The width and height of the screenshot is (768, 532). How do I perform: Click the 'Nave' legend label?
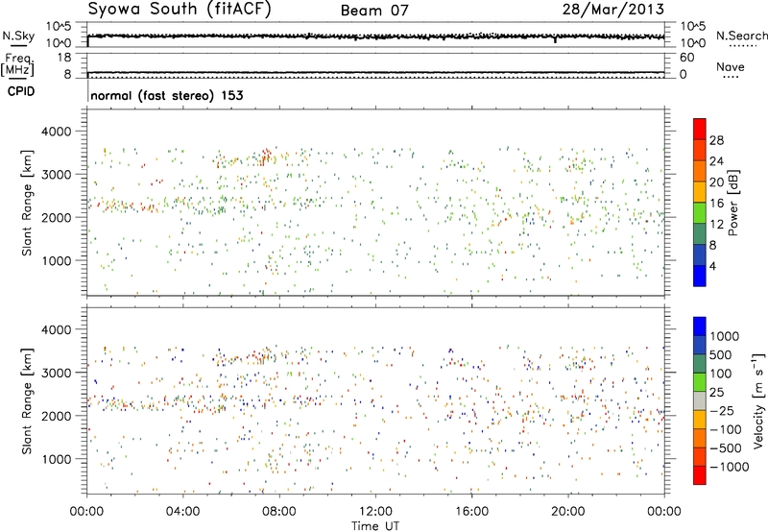pyautogui.click(x=731, y=67)
